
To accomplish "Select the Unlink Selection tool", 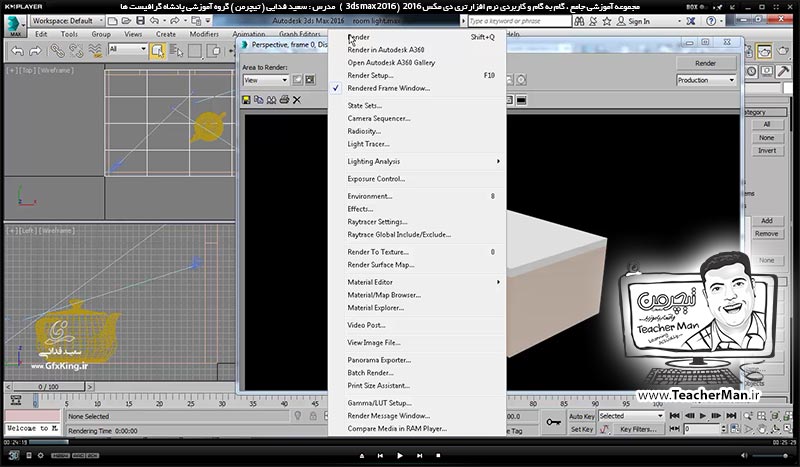I will click(76, 51).
